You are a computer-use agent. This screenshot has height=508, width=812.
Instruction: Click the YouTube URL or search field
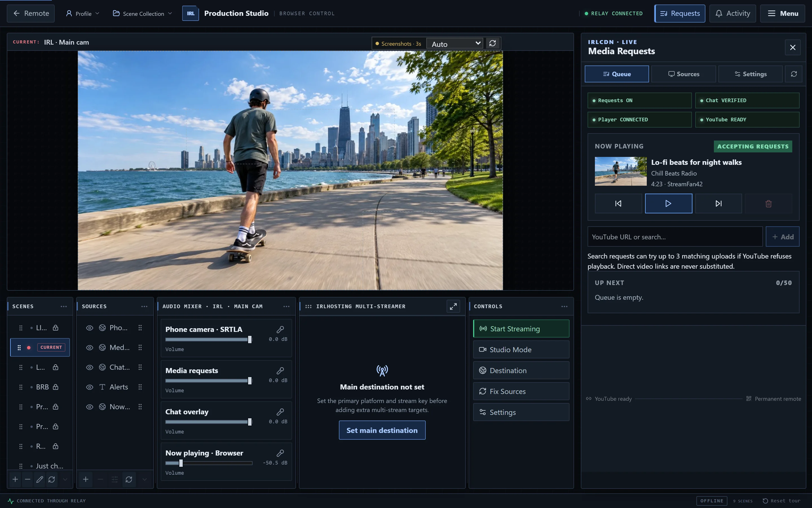[x=675, y=237]
